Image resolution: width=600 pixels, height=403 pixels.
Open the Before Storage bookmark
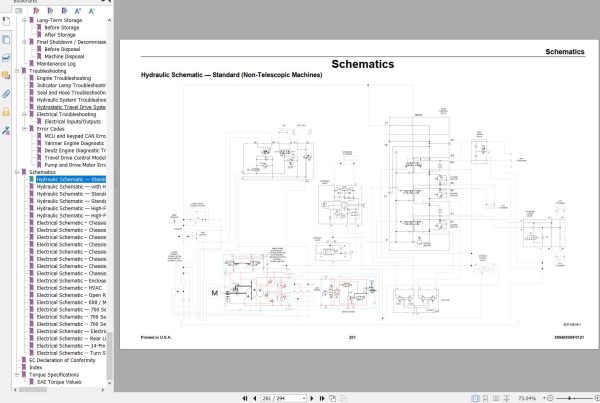[62, 28]
